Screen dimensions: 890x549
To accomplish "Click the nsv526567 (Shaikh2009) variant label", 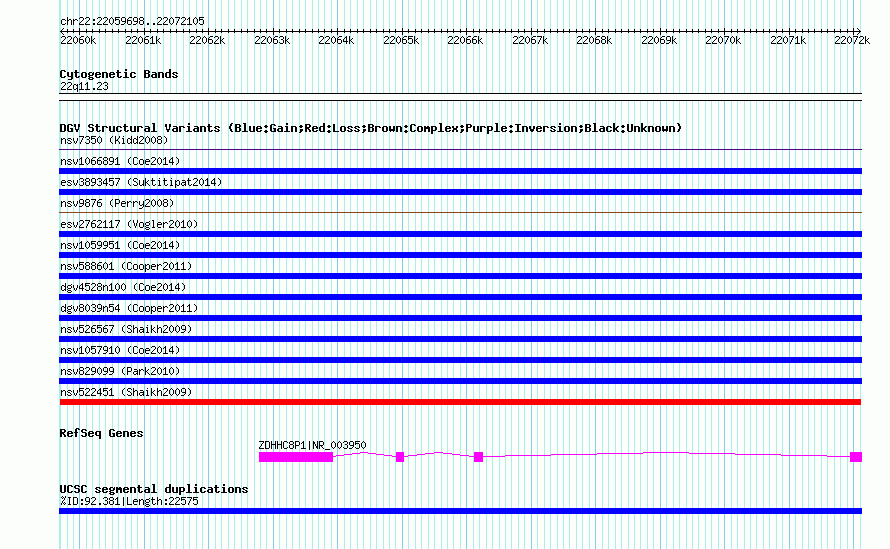I will click(x=126, y=329).
